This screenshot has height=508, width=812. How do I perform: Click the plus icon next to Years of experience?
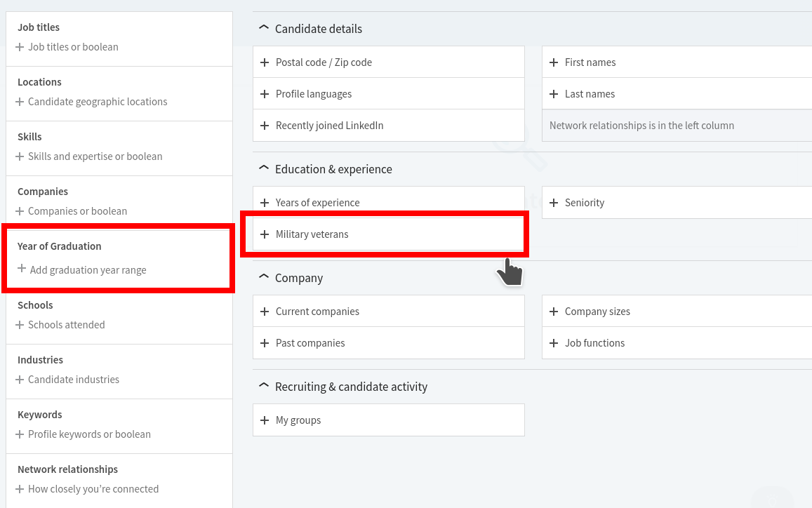pyautogui.click(x=265, y=203)
